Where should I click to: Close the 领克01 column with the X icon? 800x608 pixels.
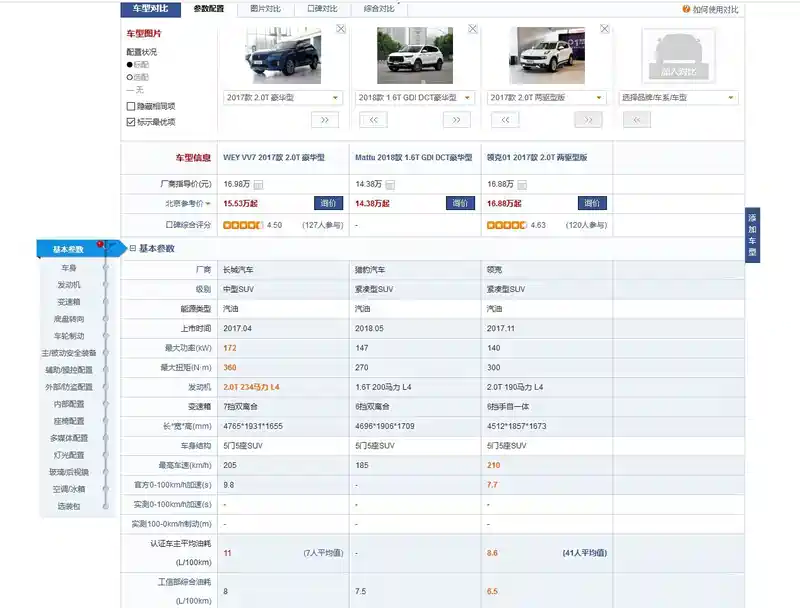(x=605, y=29)
